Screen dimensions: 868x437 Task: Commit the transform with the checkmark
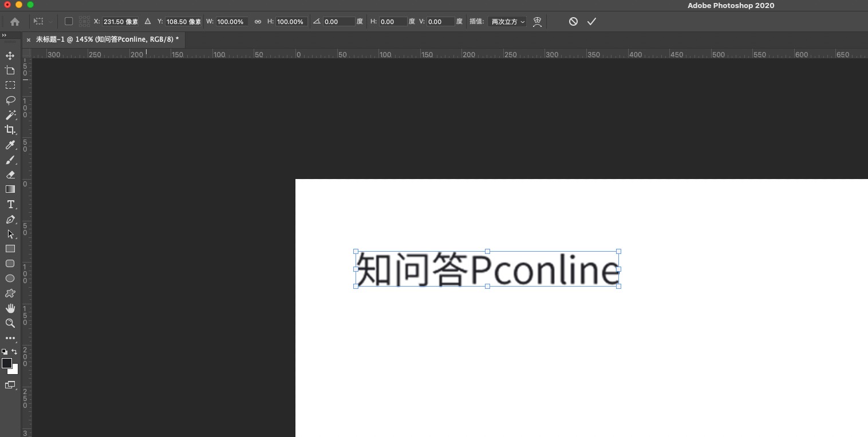(x=591, y=22)
